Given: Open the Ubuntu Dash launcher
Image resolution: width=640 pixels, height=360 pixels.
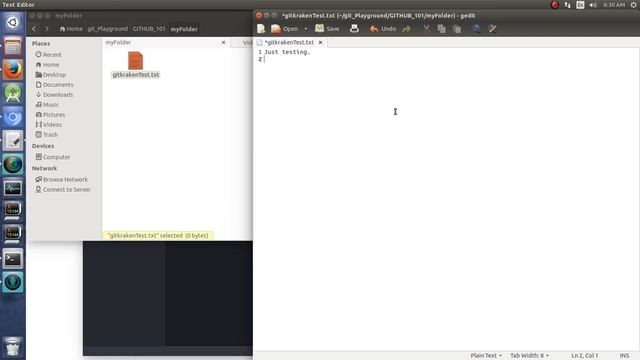Looking at the screenshot, I should click(13, 22).
